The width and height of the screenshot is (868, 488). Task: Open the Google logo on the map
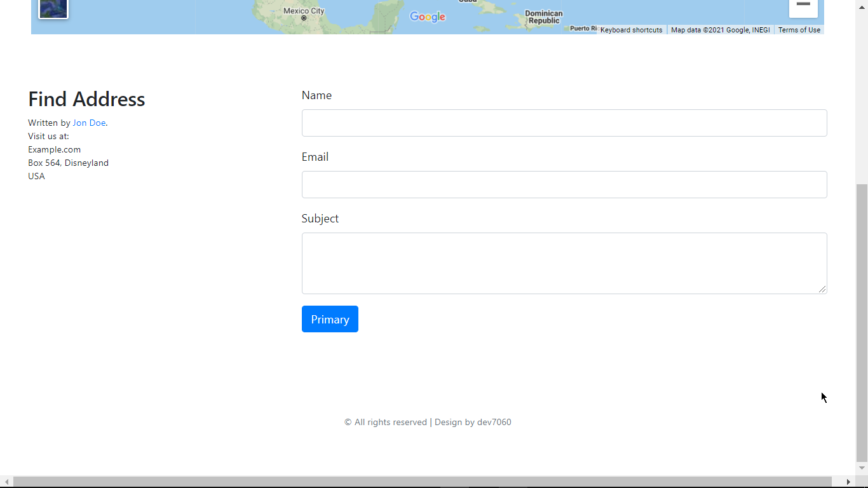pos(428,17)
